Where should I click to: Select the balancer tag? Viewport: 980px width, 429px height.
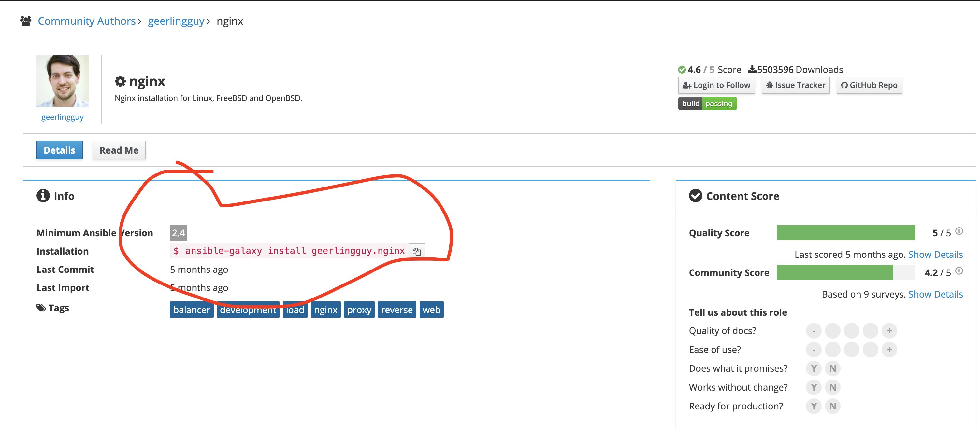click(192, 310)
